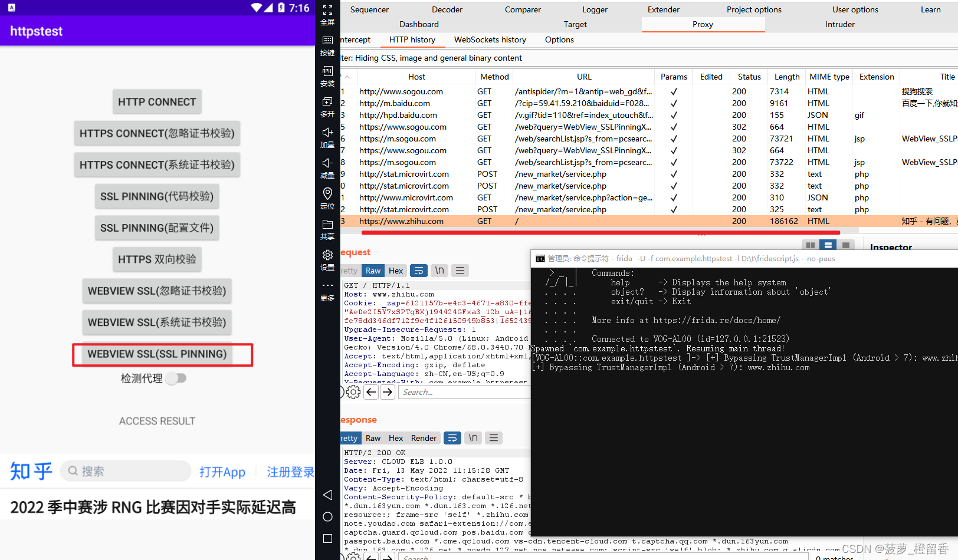Toggle the \n non-printable chars in Request pane
This screenshot has height=560, width=958.
(439, 271)
